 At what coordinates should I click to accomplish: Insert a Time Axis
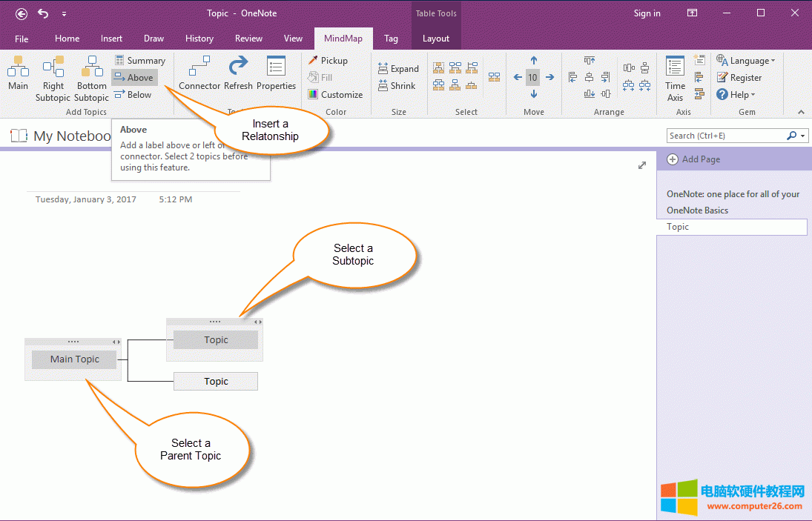click(675, 77)
